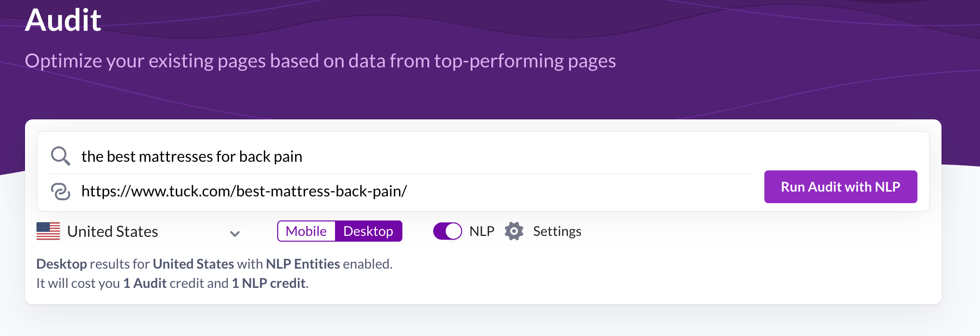Click the bold NLP Entities text
Screen dimensions: 980x336
[x=303, y=264]
